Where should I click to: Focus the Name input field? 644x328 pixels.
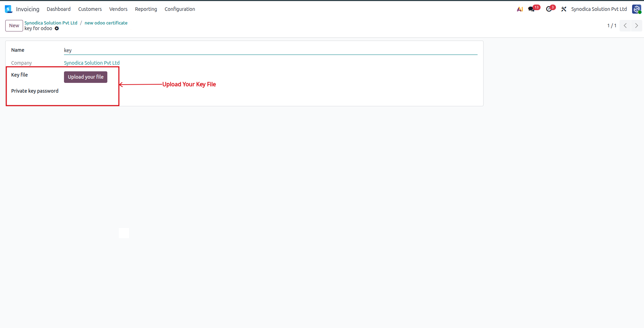point(271,50)
